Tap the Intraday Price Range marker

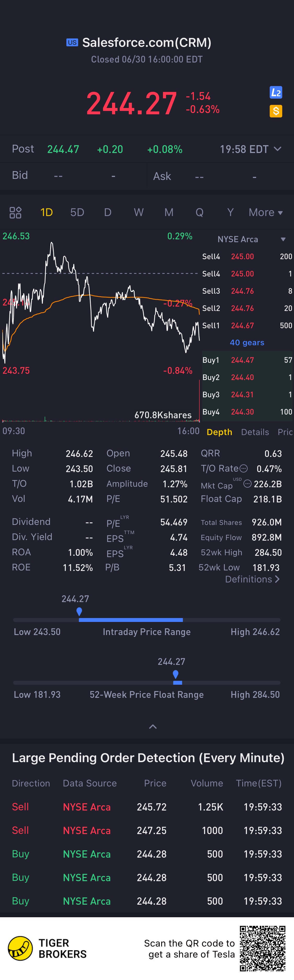click(79, 611)
